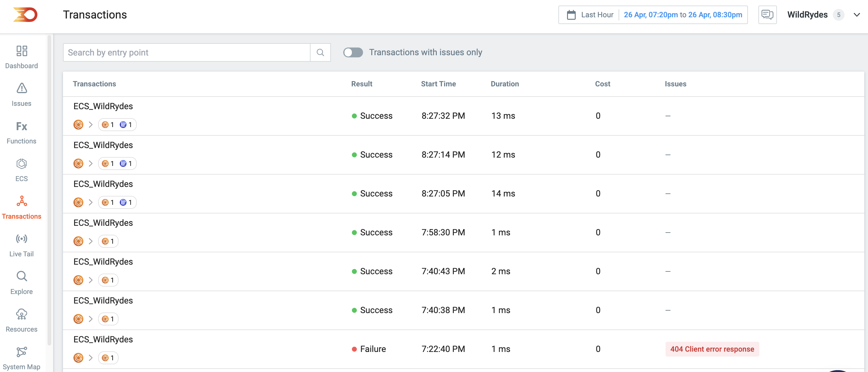This screenshot has height=372, width=868.
Task: Click the search magnifier button
Action: (320, 52)
